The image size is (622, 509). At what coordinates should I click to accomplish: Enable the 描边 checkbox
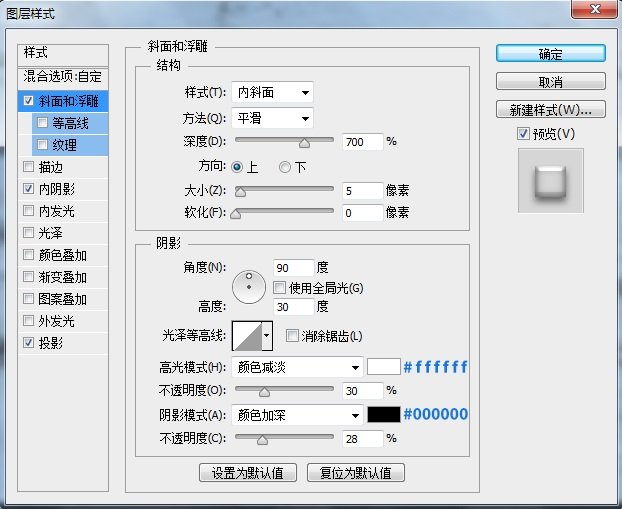pyautogui.click(x=29, y=167)
